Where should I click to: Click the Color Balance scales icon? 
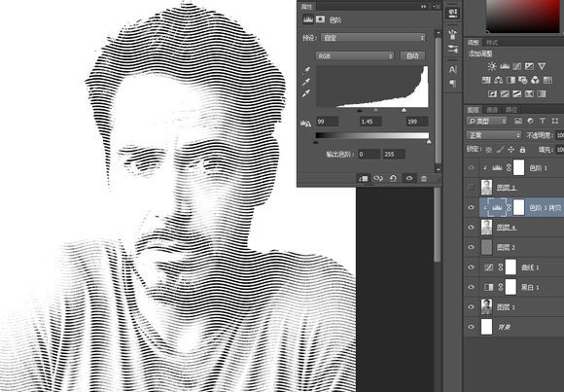coord(498,80)
